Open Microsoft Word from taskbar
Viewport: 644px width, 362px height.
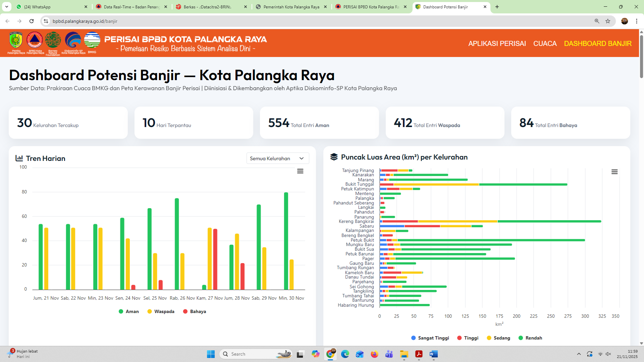433,354
